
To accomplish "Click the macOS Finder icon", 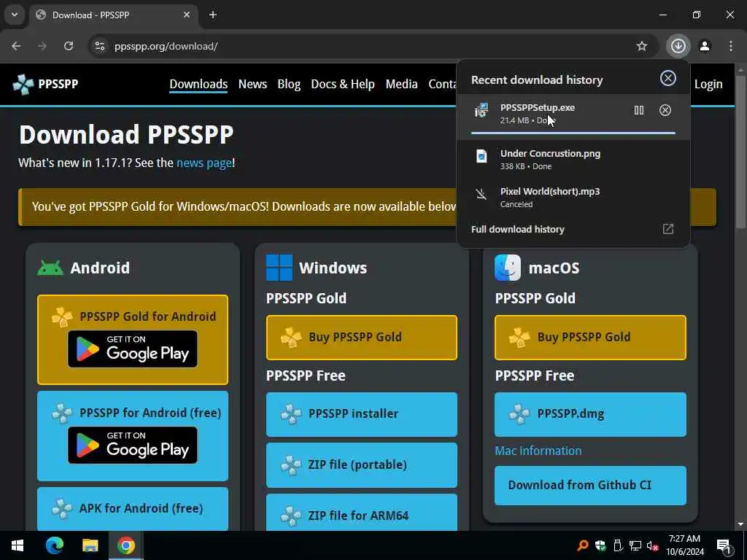I will [508, 268].
